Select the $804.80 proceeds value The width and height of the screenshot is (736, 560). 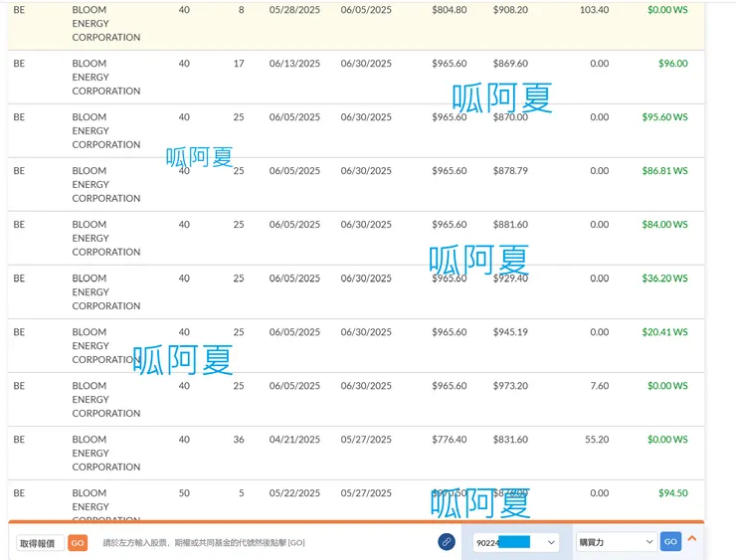(450, 10)
